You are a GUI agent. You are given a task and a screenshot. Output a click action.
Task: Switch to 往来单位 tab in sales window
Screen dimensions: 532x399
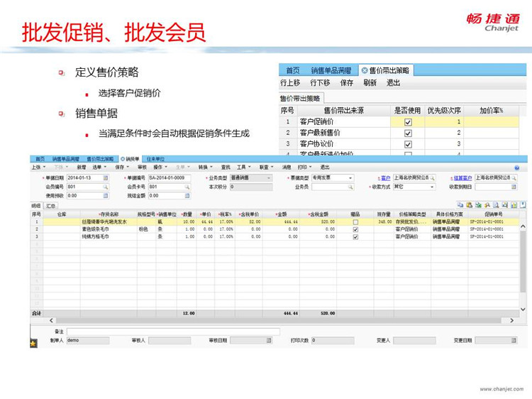pyautogui.click(x=155, y=159)
